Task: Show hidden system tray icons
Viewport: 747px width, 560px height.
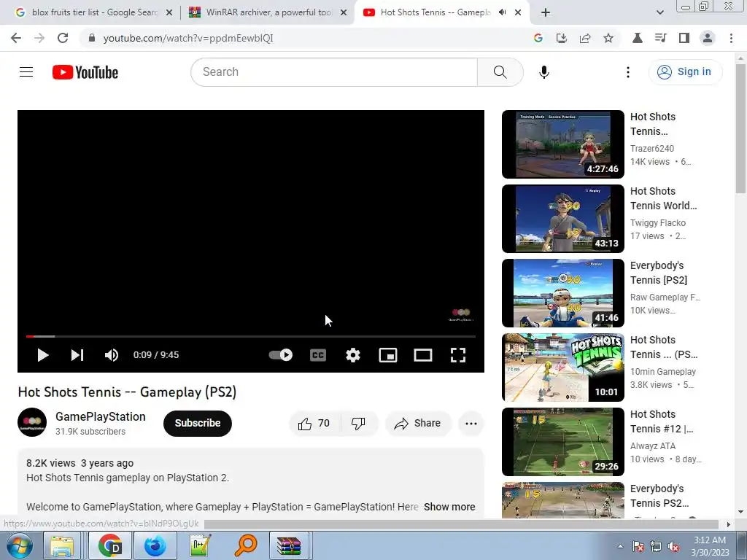Action: point(620,546)
